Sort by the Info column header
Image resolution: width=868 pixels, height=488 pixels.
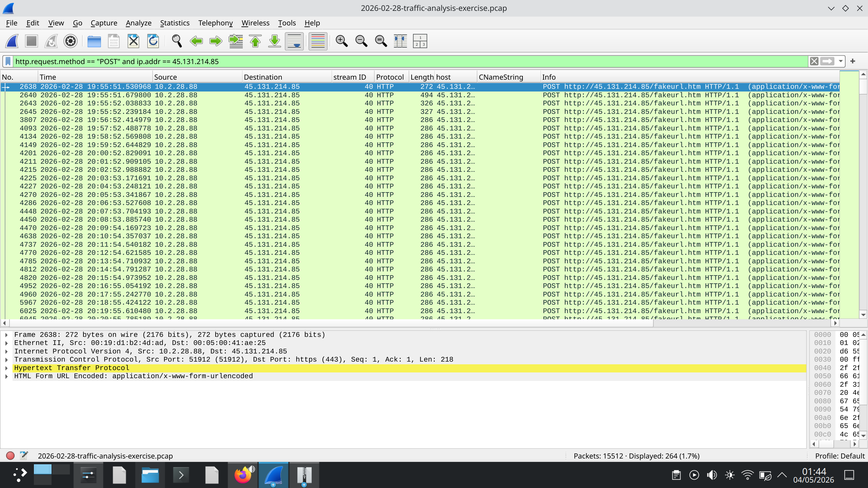pos(690,77)
